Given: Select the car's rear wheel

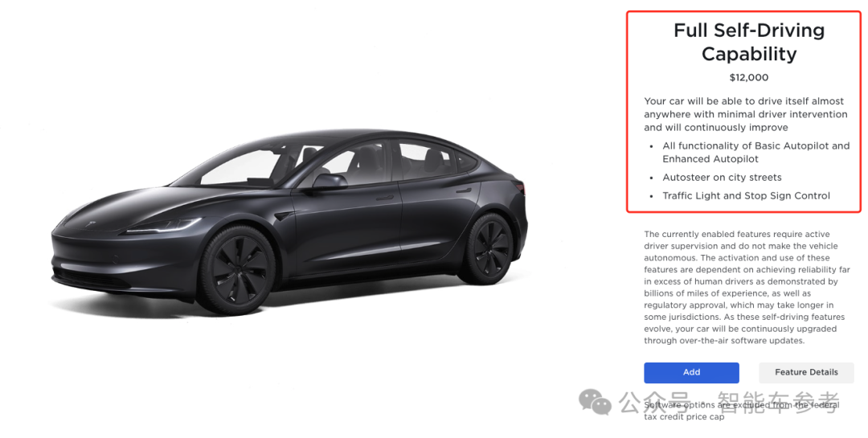Looking at the screenshot, I should click(485, 249).
